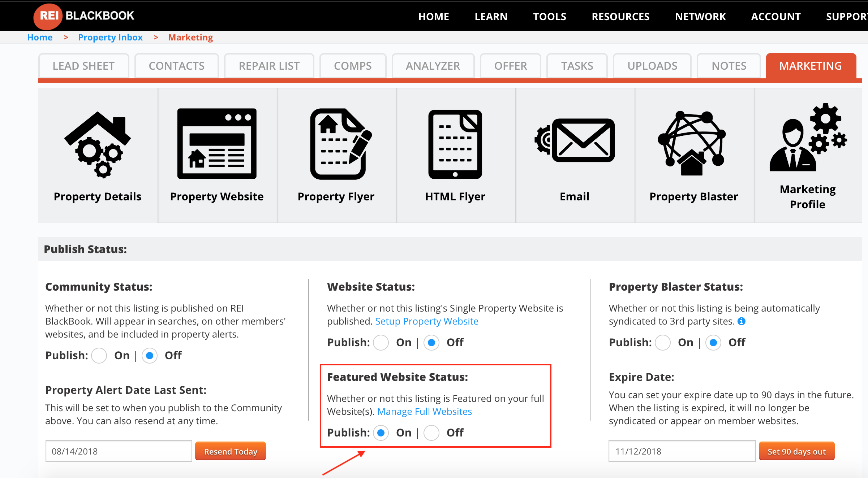
Task: Open the Property Website browser icon
Action: (217, 144)
